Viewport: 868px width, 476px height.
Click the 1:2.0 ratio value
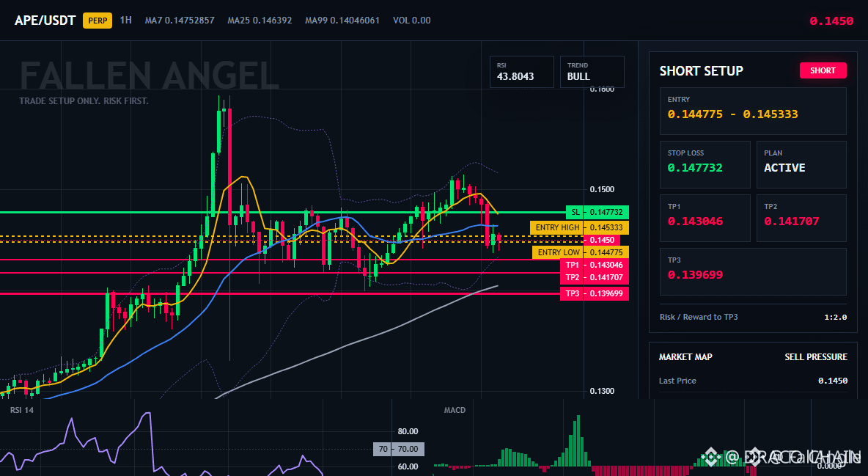click(x=835, y=317)
